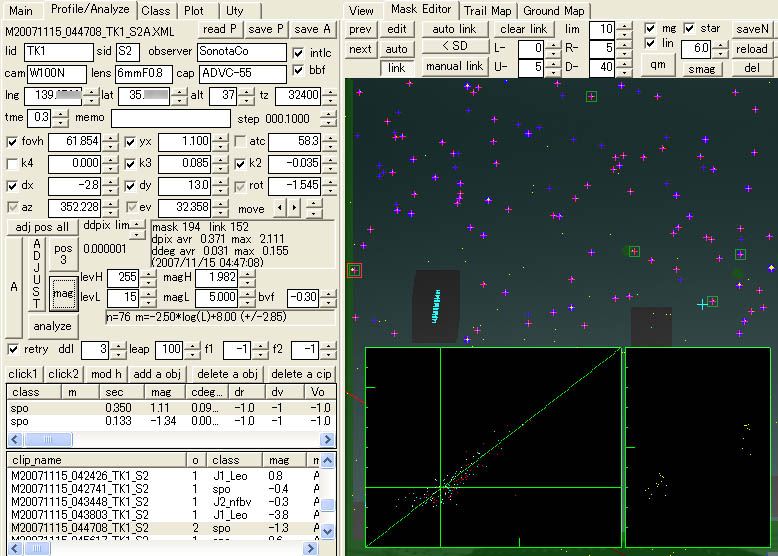This screenshot has width=778, height=556.
Task: Raise the ddl value with its spinner
Action: coord(118,345)
